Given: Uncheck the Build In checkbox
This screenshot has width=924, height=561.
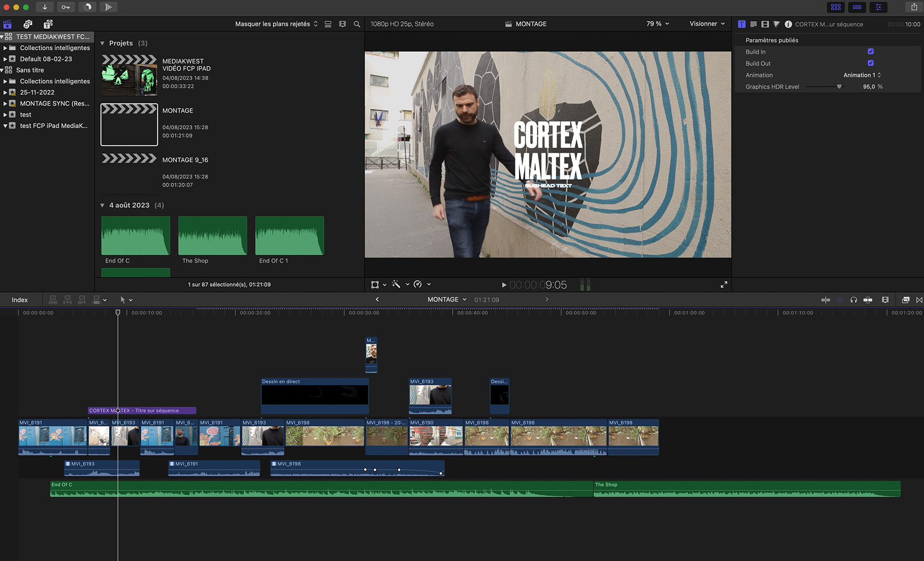Looking at the screenshot, I should [870, 51].
